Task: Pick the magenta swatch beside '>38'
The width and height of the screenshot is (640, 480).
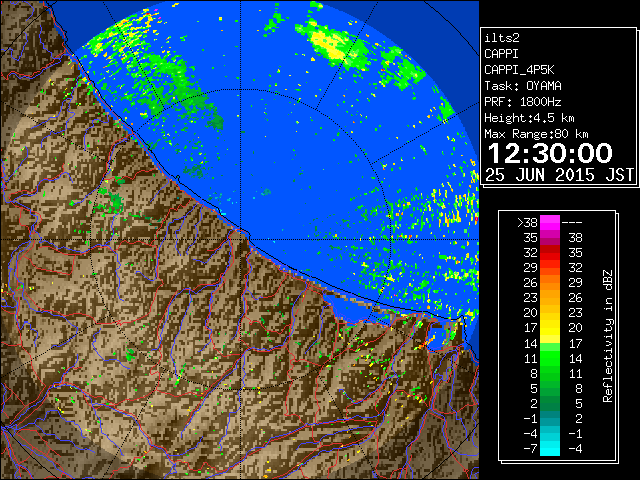Action: [550, 222]
